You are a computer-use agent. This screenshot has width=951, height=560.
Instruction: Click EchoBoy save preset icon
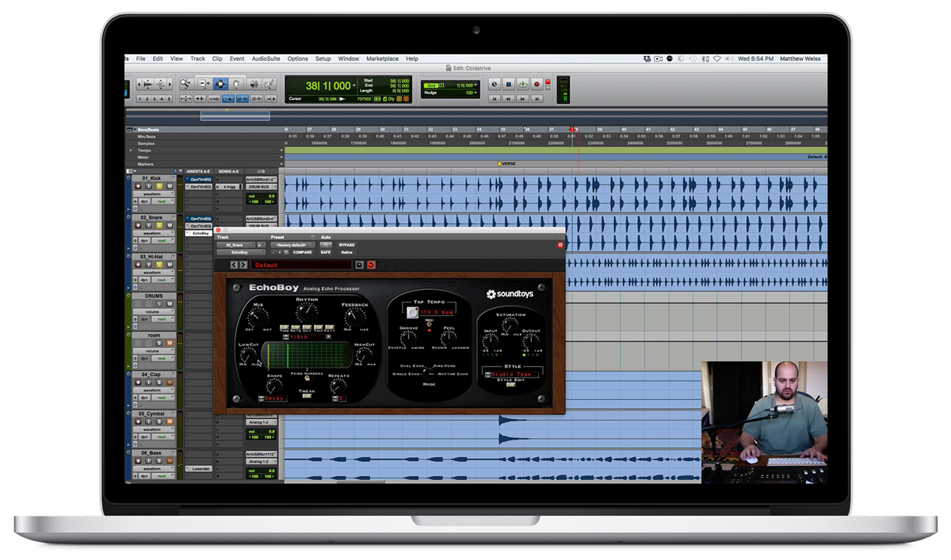click(359, 265)
